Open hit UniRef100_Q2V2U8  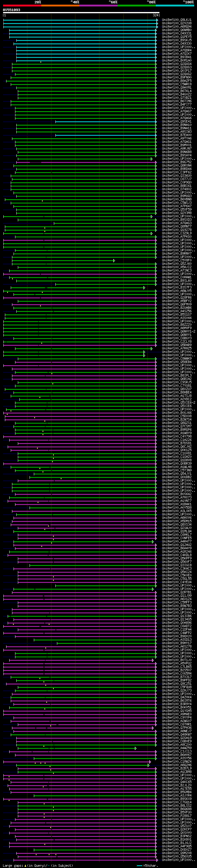pyautogui.click(x=177, y=23)
